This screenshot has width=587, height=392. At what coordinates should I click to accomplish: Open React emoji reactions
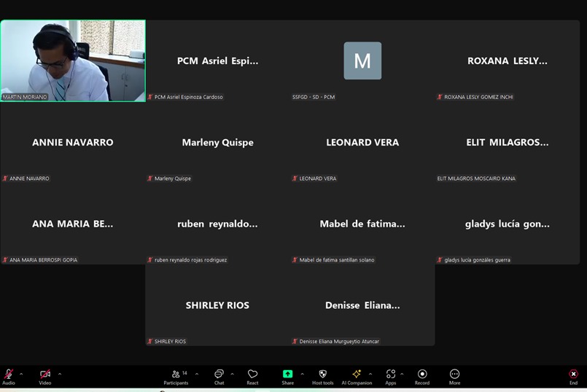click(x=252, y=375)
